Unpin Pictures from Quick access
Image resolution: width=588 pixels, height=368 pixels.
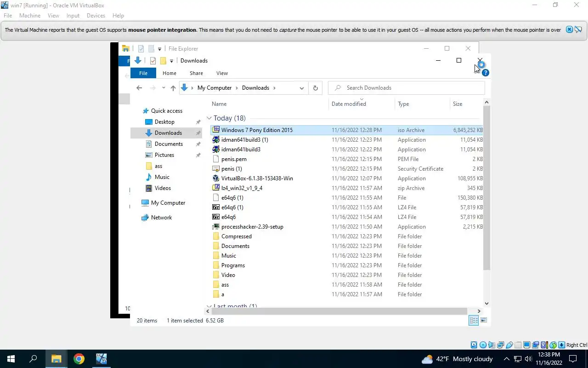(198, 155)
